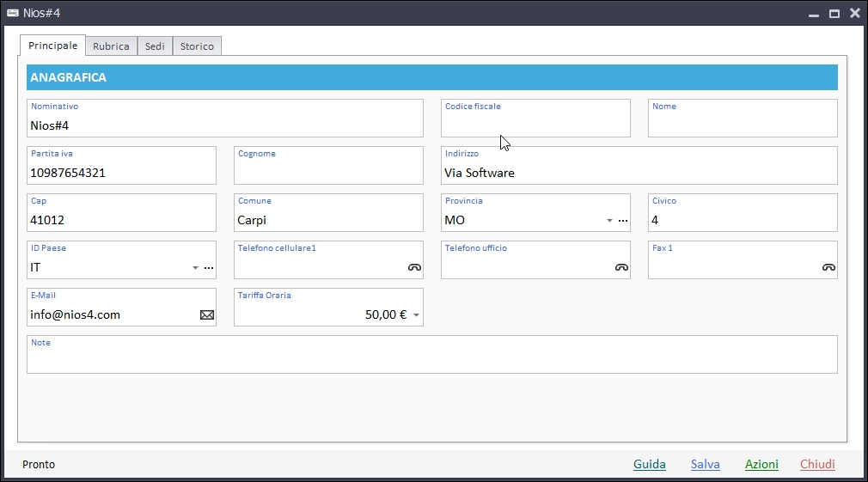Click into the Note text field
The height and width of the screenshot is (482, 868).
pos(431,361)
